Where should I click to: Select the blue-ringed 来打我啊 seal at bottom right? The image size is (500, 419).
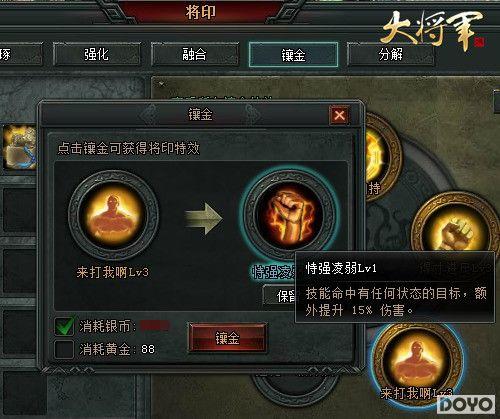[x=418, y=362]
